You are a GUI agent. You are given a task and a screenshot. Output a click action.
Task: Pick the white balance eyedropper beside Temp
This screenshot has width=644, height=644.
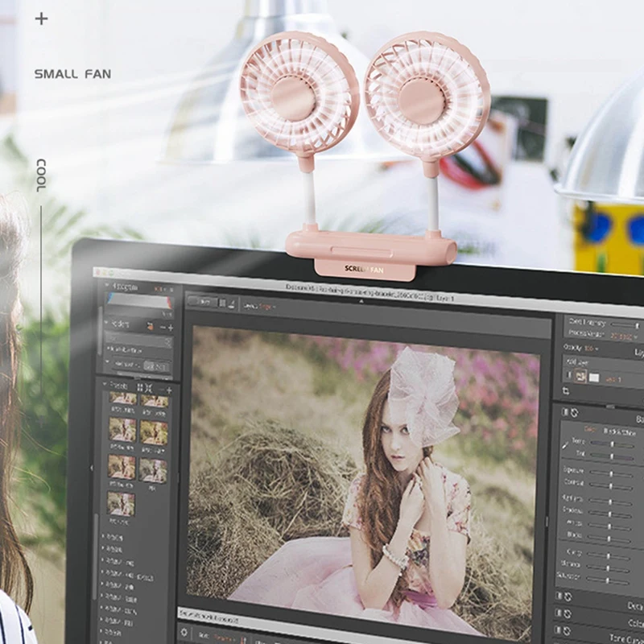566,445
